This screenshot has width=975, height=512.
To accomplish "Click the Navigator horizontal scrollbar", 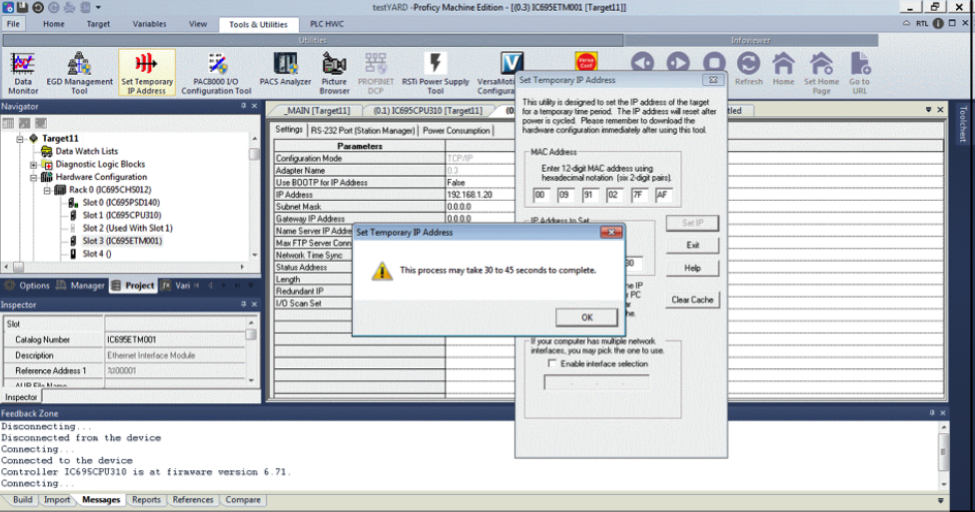I will (124, 267).
